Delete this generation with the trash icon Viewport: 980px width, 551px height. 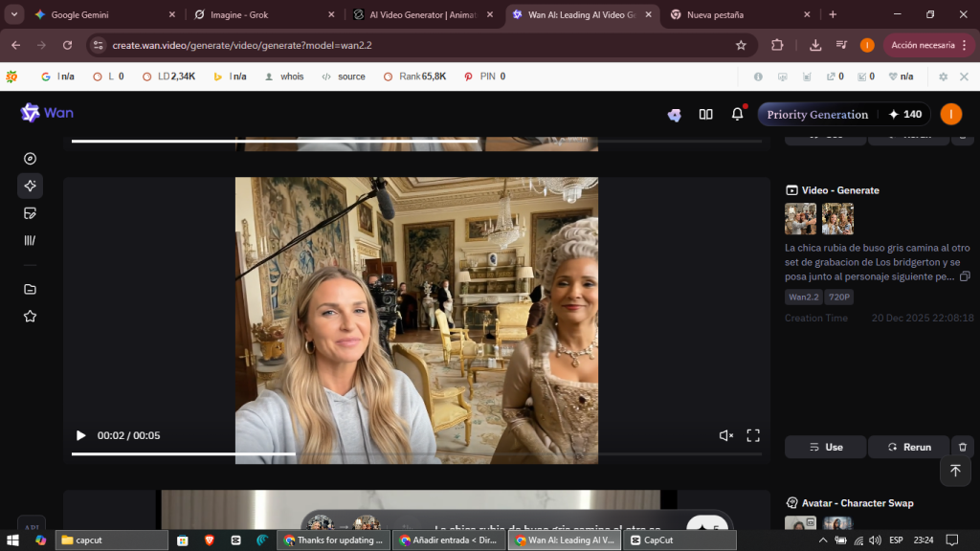coord(963,447)
